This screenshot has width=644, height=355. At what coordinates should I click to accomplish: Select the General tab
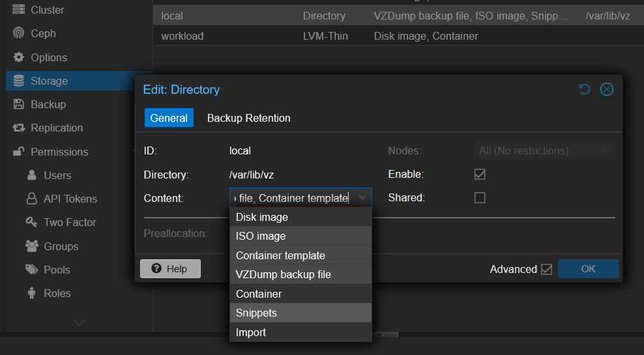[169, 118]
